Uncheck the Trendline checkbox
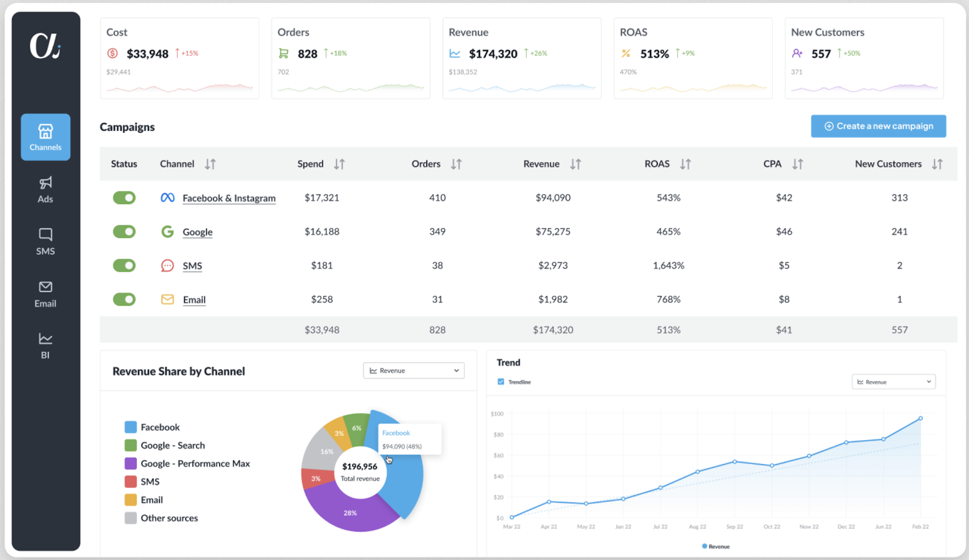The height and width of the screenshot is (560, 969). [501, 382]
